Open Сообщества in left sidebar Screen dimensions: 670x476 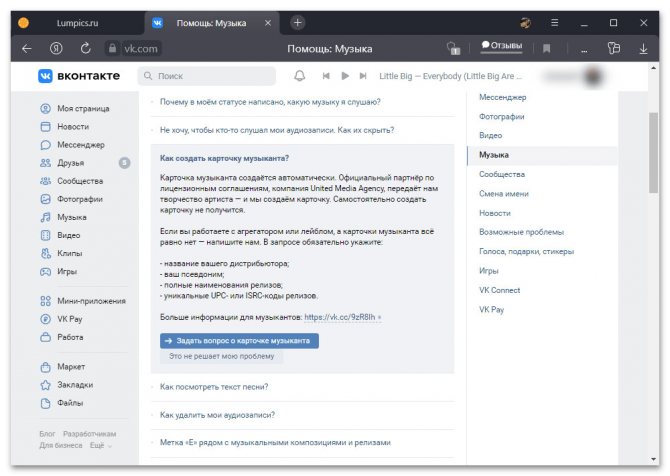(80, 181)
